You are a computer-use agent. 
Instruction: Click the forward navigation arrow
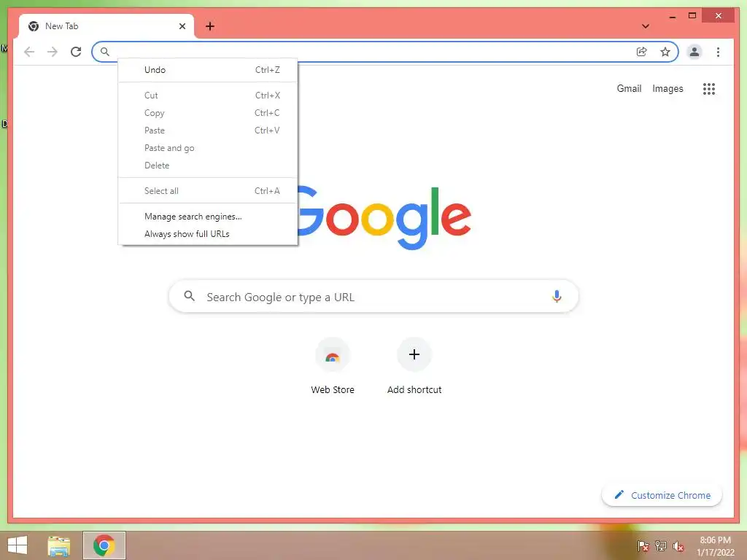tap(53, 52)
